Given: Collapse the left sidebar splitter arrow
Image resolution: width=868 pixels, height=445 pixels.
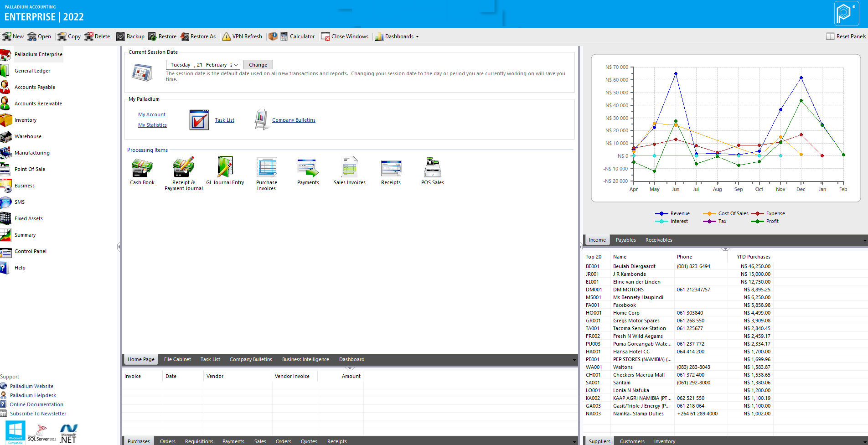Looking at the screenshot, I should click(x=119, y=247).
